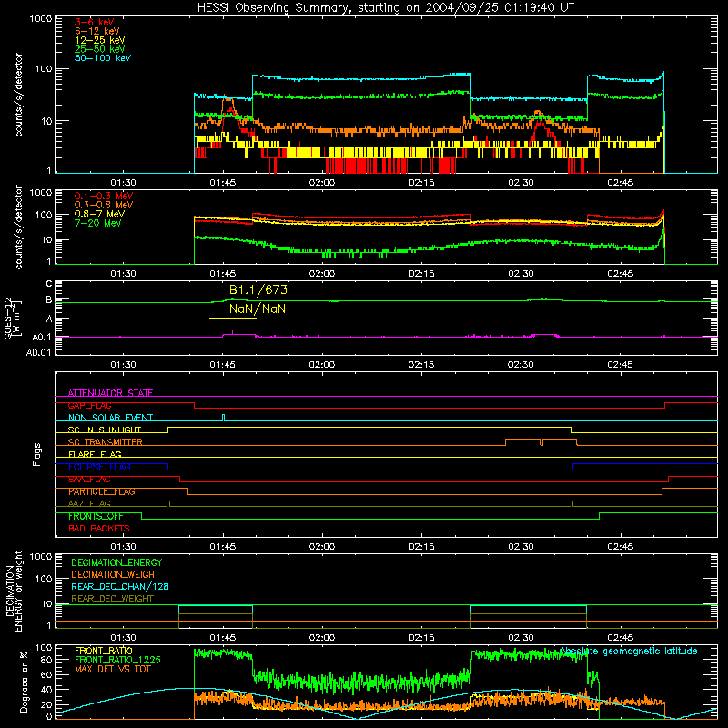Screen dimensions: 728x728
Task: Click the 0.3-0.8 MeV legend label
Action: [x=104, y=205]
